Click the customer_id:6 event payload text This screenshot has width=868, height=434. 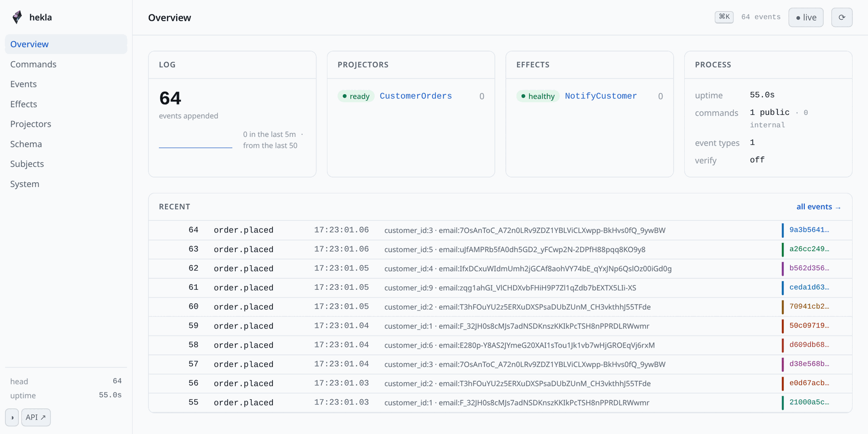519,345
